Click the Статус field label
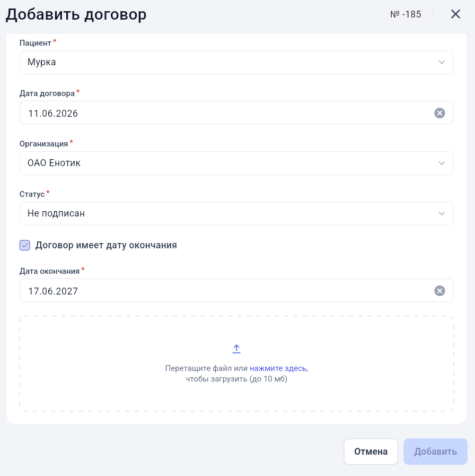Viewport: 475px width, 476px height. (x=32, y=194)
